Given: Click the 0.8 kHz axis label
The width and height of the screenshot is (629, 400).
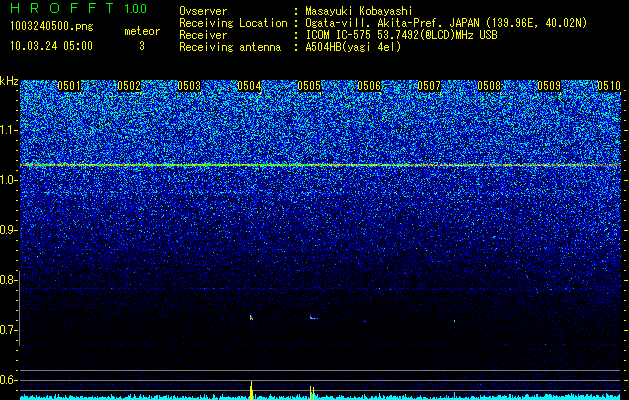Looking at the screenshot, I should [7, 280].
